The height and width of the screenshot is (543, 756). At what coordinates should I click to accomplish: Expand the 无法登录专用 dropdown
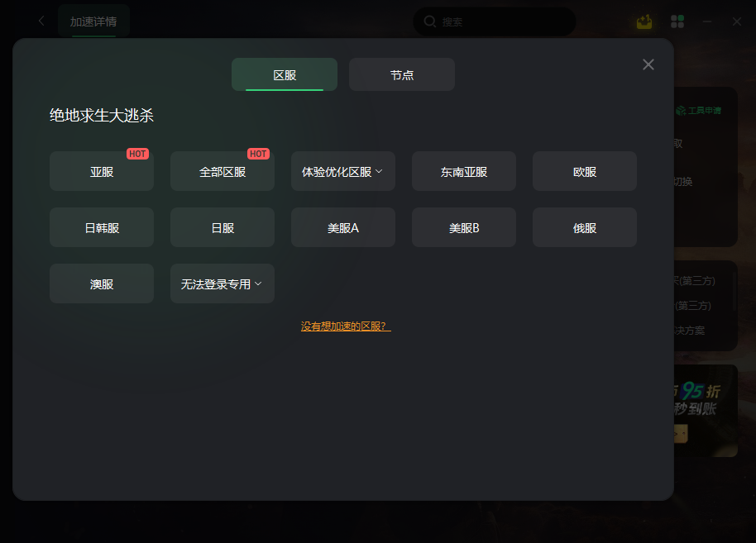pos(222,283)
